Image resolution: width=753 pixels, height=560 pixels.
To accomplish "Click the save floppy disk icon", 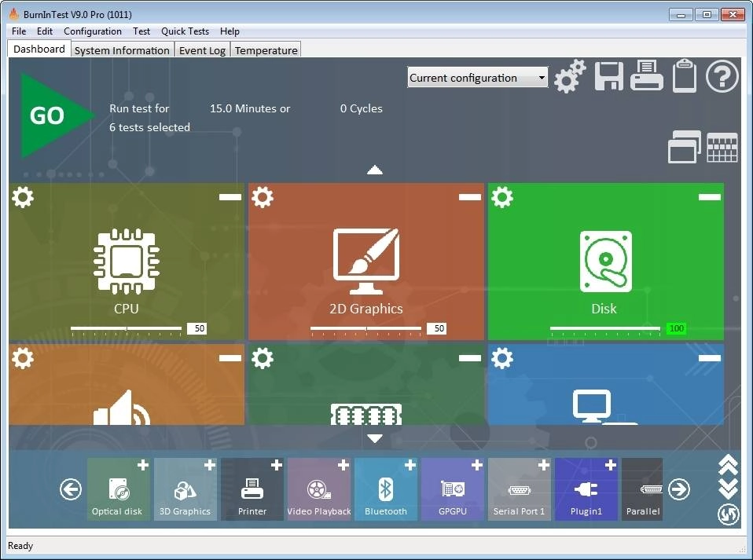I will [609, 76].
